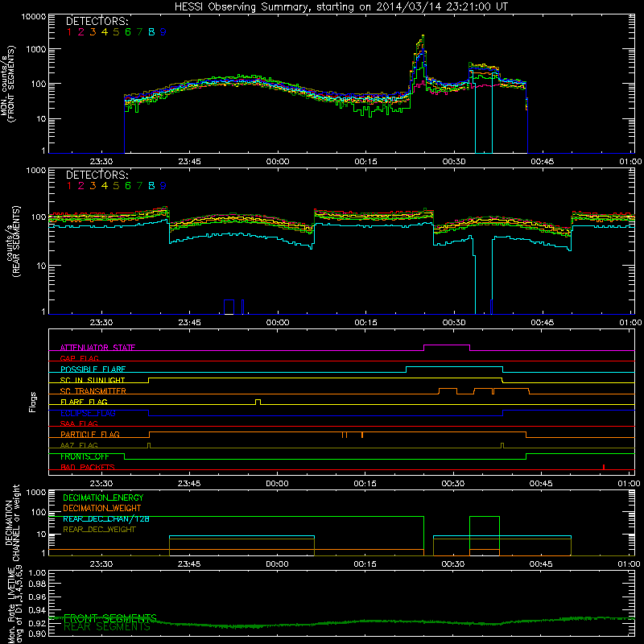Viewport: 644px width, 644px height.
Task: Click blue detector 9 in rear segments legend
Action: (163, 186)
